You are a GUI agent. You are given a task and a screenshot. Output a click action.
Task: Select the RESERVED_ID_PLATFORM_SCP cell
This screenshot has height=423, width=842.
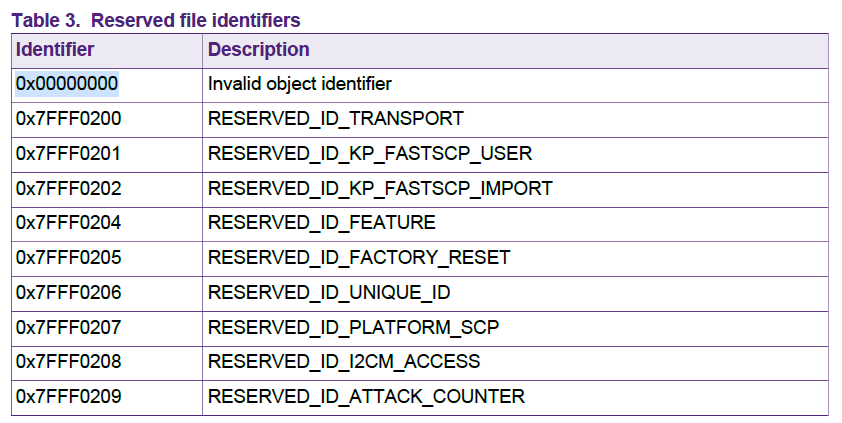353,327
